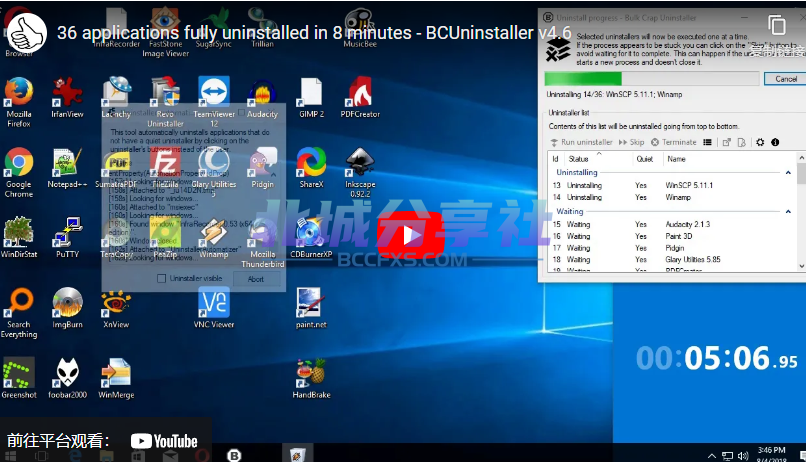This screenshot has height=462, width=806.
Task: Select the Mozilla Firefox desktop icon
Action: pyautogui.click(x=19, y=102)
